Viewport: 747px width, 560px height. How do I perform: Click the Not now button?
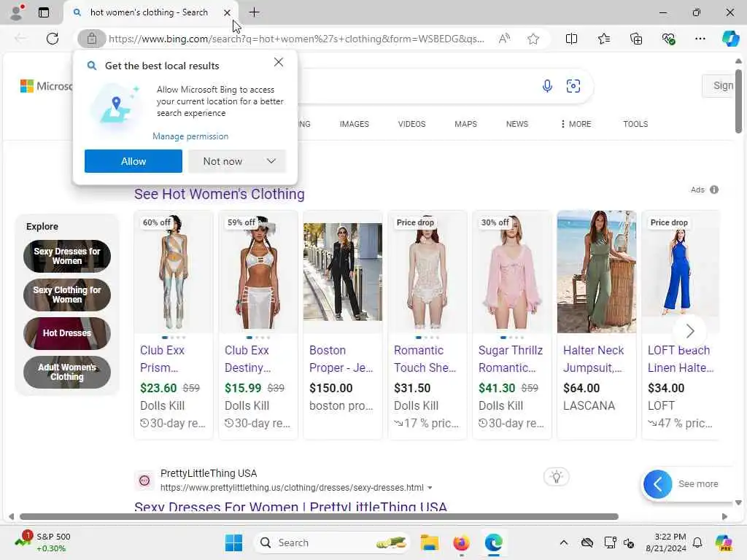pos(222,161)
